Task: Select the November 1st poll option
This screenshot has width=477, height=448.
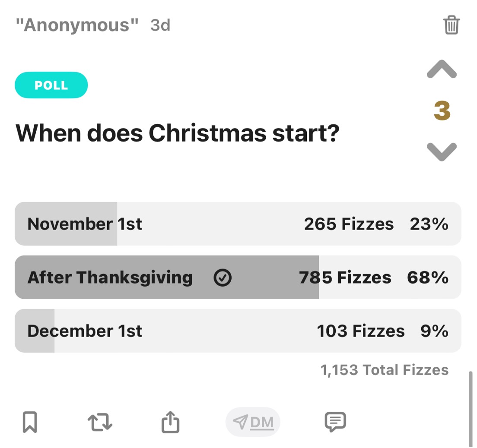Action: pos(238,224)
